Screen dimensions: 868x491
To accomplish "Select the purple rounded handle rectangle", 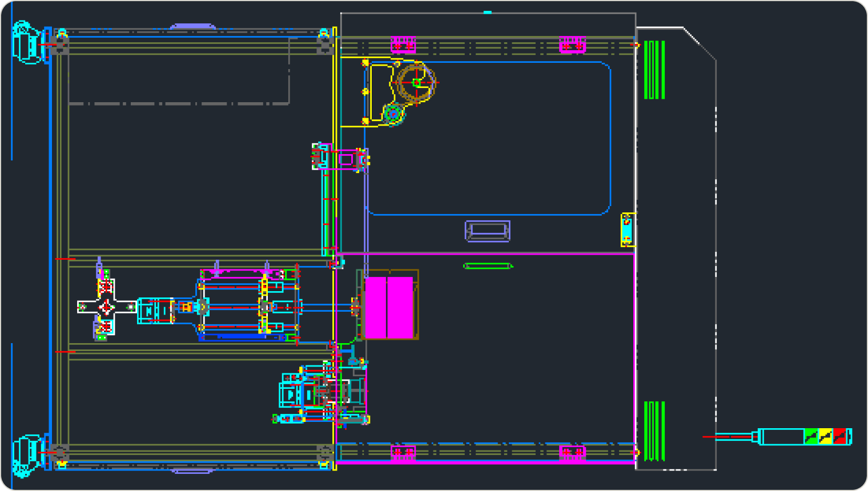I will pos(487,231).
